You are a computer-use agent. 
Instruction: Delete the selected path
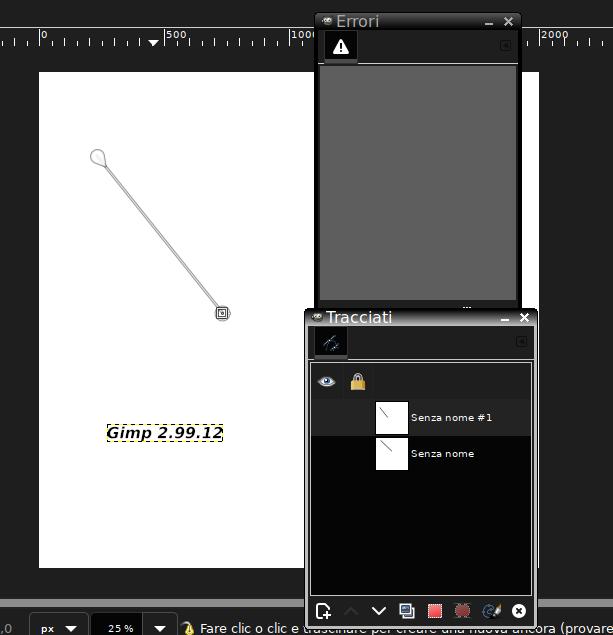(x=519, y=611)
